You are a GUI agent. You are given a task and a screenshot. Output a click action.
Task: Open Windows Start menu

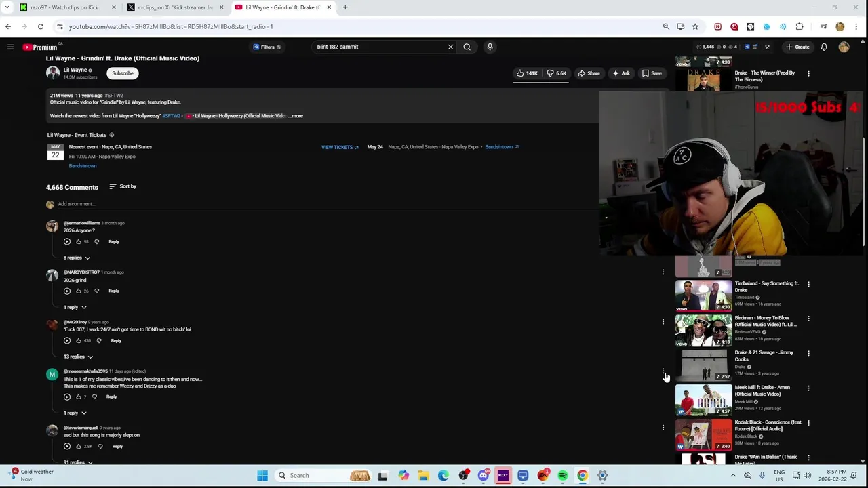[x=262, y=476]
